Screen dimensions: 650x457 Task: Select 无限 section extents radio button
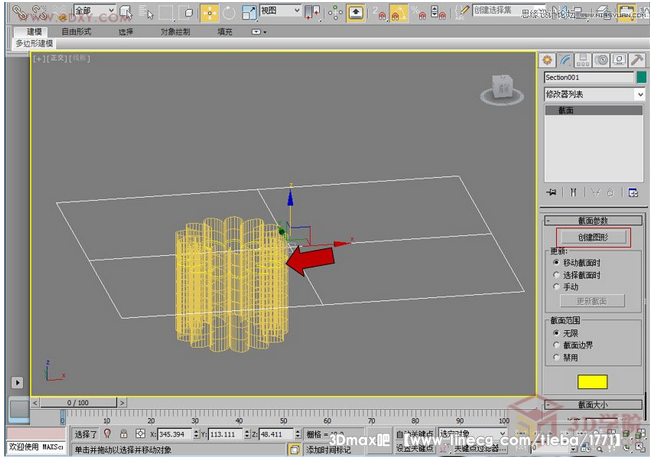click(x=556, y=333)
